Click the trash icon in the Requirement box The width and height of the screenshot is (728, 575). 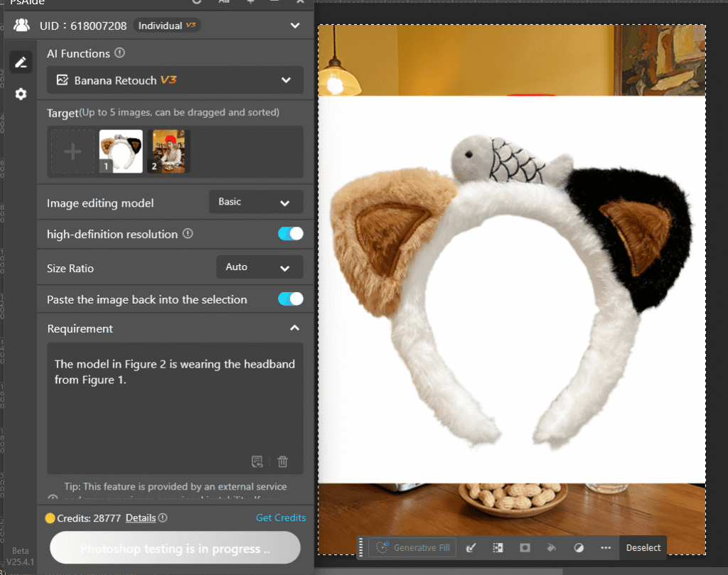[x=282, y=462]
